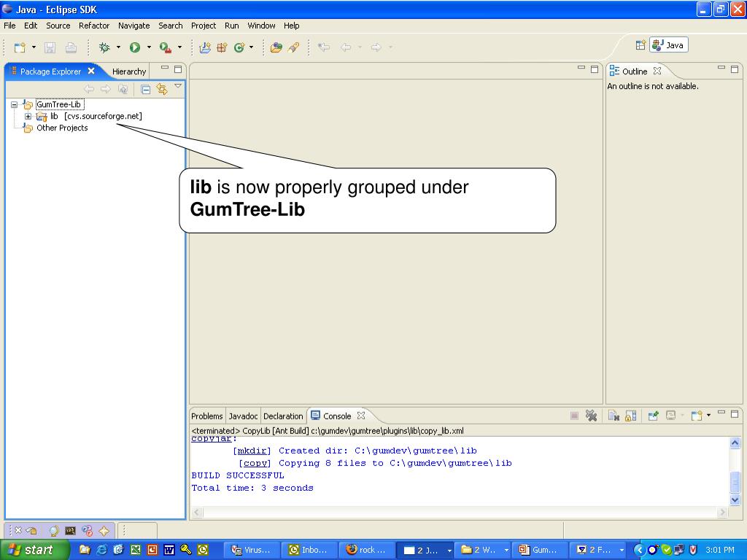
Task: Open the File menu
Action: pos(9,26)
